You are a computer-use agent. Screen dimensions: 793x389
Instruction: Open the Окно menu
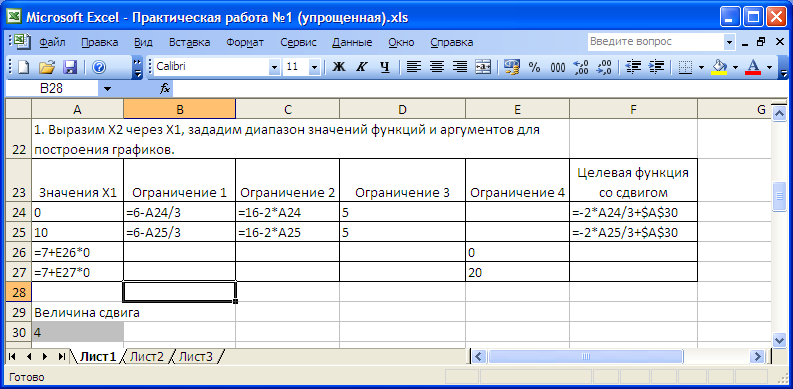tap(402, 42)
